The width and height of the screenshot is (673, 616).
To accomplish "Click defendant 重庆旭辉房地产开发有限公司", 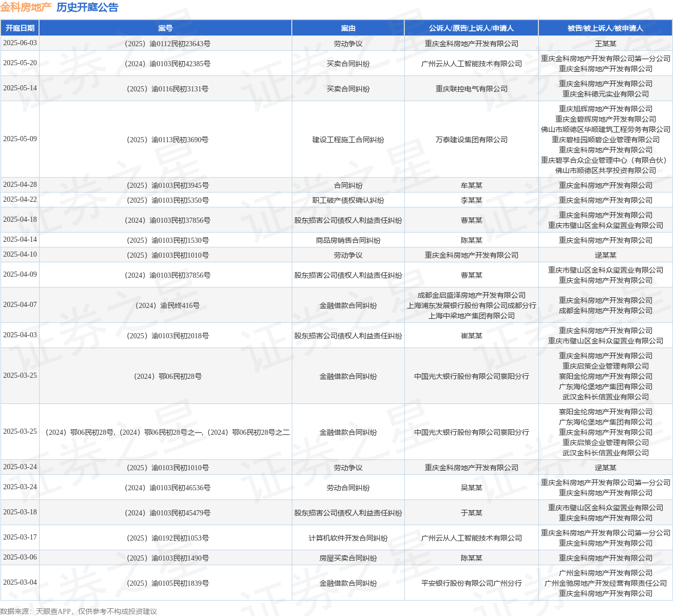I will 606,109.
